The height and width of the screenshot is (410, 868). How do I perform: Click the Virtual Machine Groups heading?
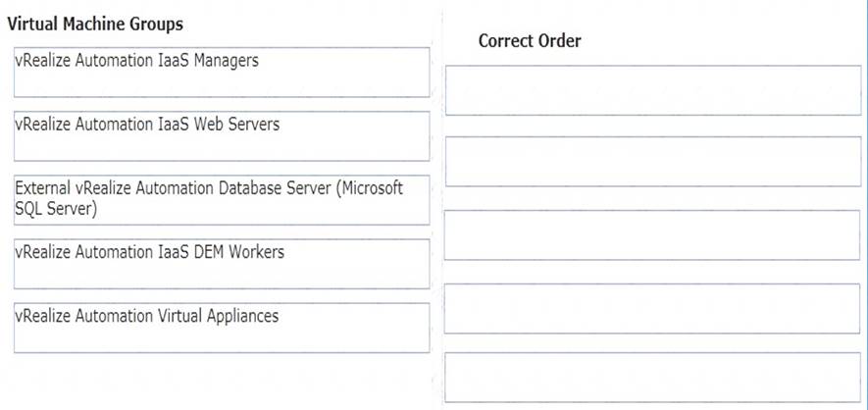(x=95, y=25)
